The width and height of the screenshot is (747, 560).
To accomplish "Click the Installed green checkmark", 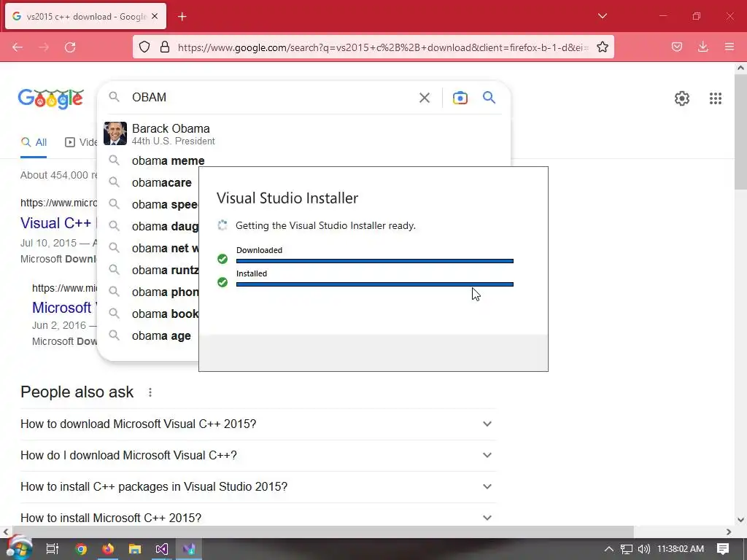I will (x=222, y=282).
